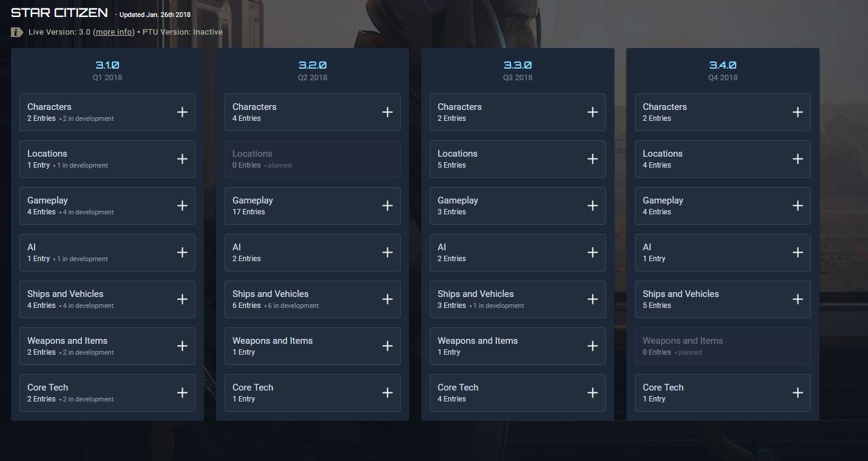868x461 pixels.
Task: Click plus icon for Locations 5 Entries 3.3.0
Action: (592, 159)
